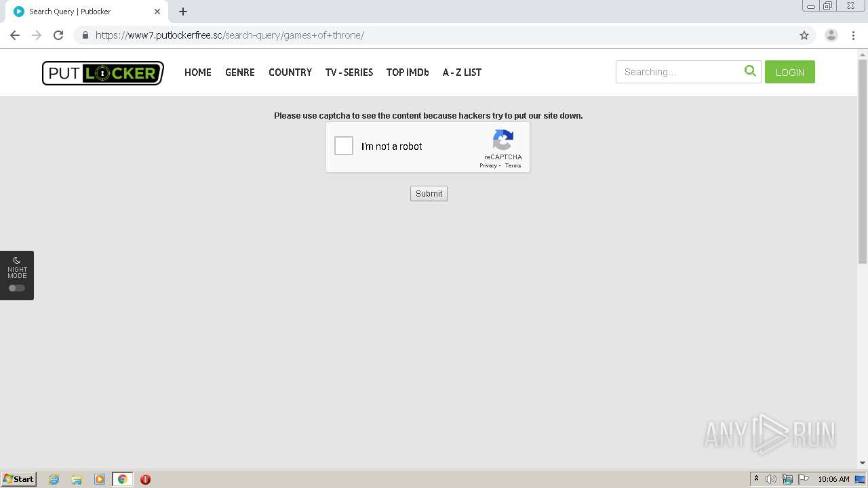The image size is (868, 488).
Task: Click the browser address bar URL
Action: pos(230,35)
